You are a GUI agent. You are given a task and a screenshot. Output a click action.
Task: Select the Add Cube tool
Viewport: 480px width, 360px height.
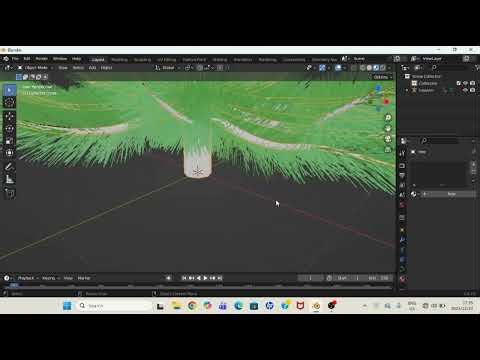coord(10,193)
